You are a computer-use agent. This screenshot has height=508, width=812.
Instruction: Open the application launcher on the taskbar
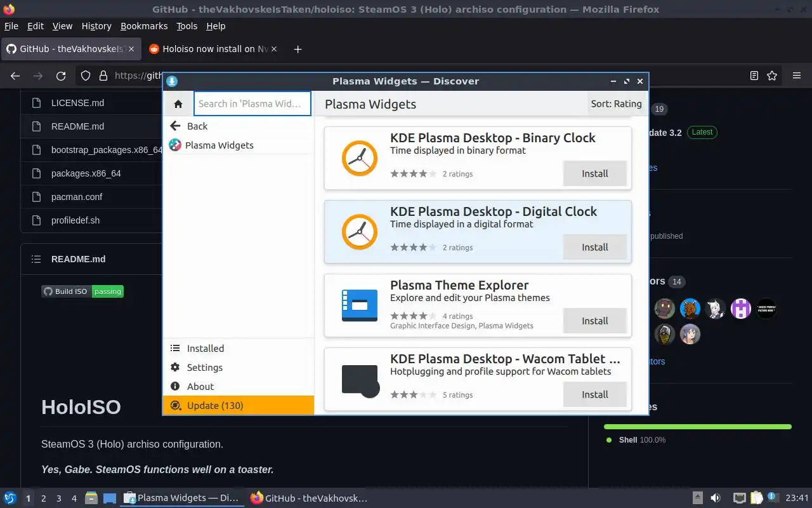click(10, 498)
